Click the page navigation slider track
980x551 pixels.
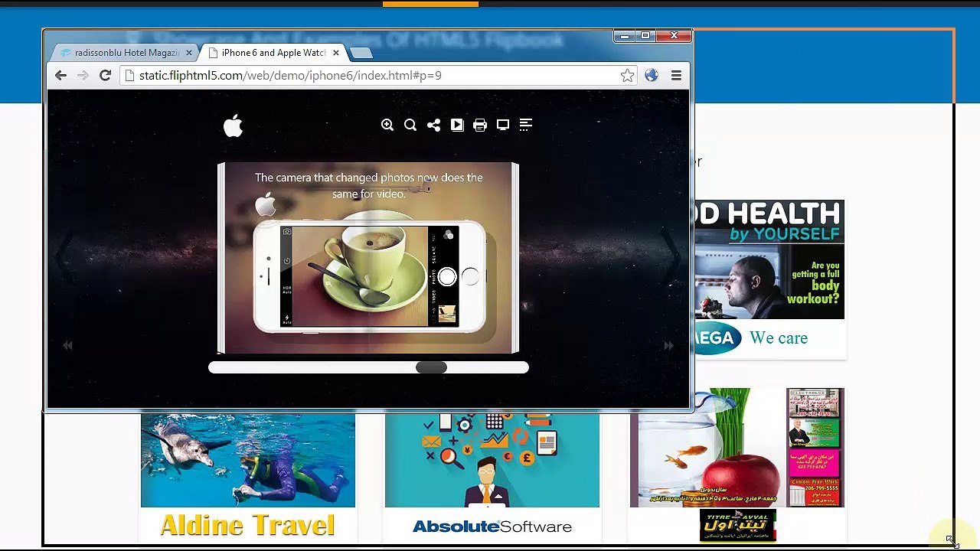(368, 367)
